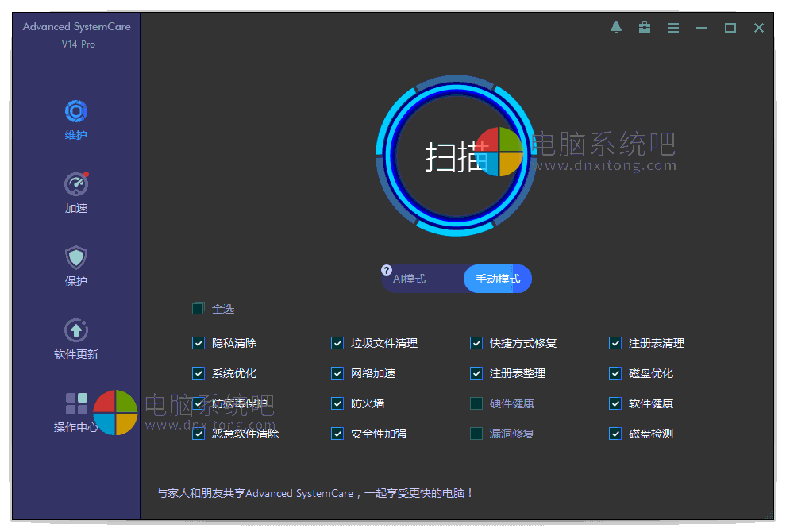Image resolution: width=786 pixels, height=532 pixels.
Task: Switch to AI模式 mode
Action: tap(410, 279)
